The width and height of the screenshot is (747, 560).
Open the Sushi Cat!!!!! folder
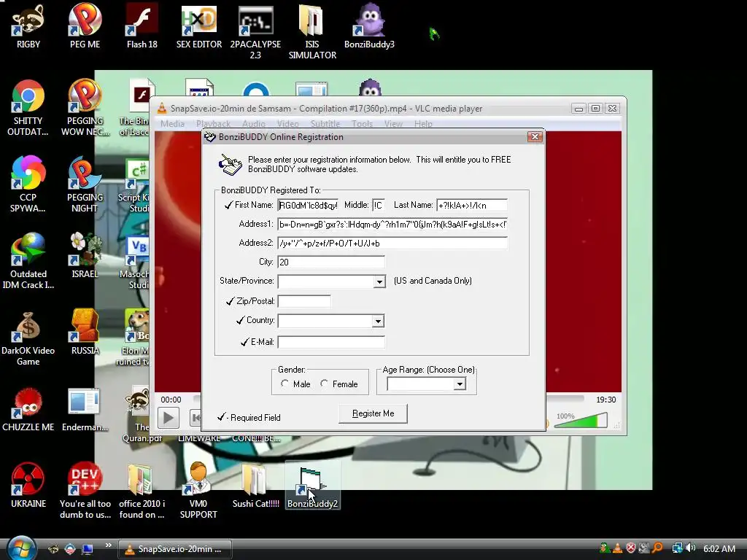(255, 486)
